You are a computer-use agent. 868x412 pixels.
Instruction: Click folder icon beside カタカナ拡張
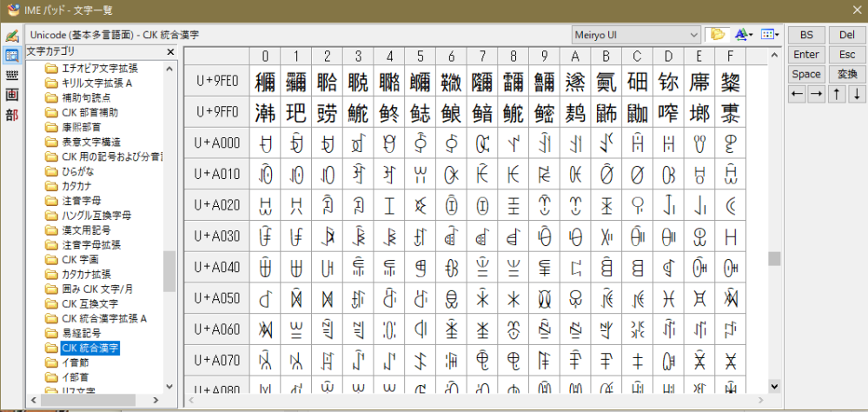51,274
